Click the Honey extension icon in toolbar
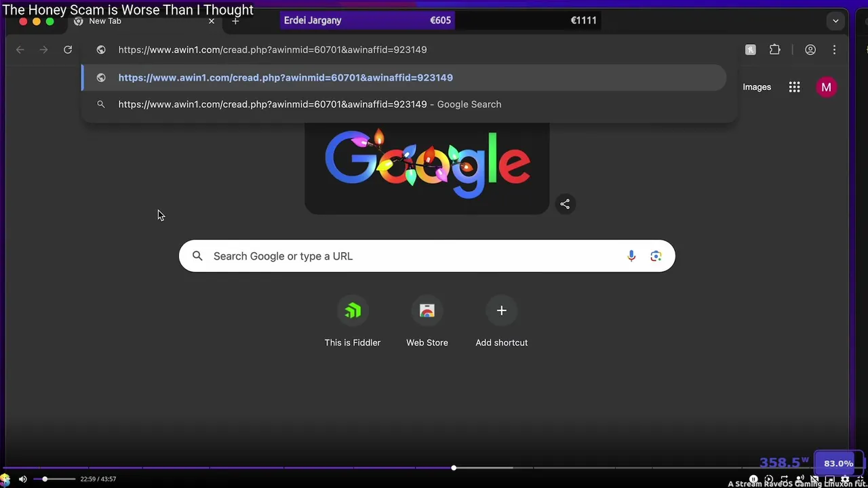The height and width of the screenshot is (488, 868). coord(751,49)
